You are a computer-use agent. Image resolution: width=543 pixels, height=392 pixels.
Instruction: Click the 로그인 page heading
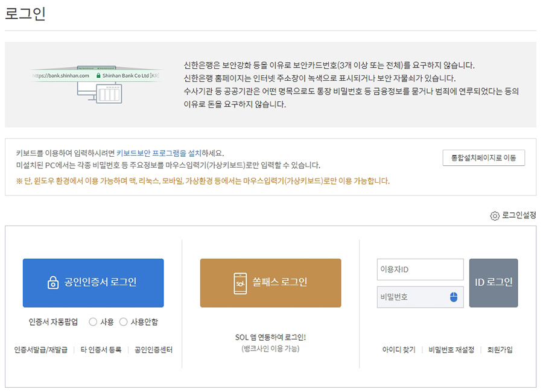pyautogui.click(x=25, y=13)
